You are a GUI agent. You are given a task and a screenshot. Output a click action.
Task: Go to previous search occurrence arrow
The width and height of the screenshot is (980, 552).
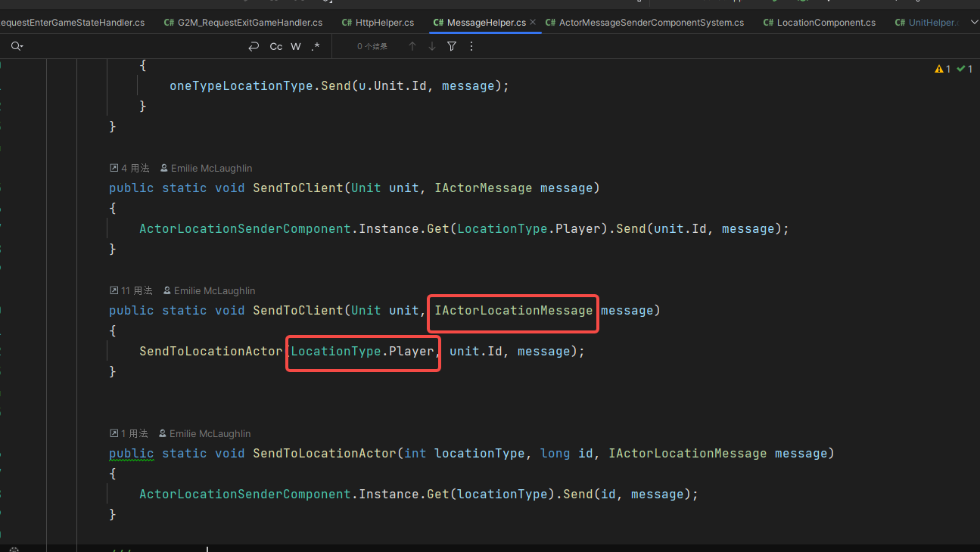point(412,47)
